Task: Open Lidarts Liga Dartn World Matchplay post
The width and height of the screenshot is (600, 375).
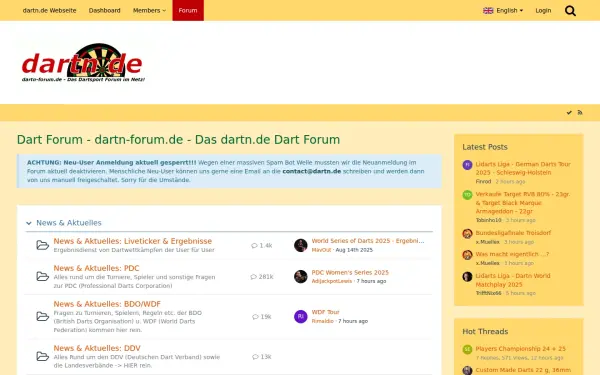Action: [x=513, y=280]
